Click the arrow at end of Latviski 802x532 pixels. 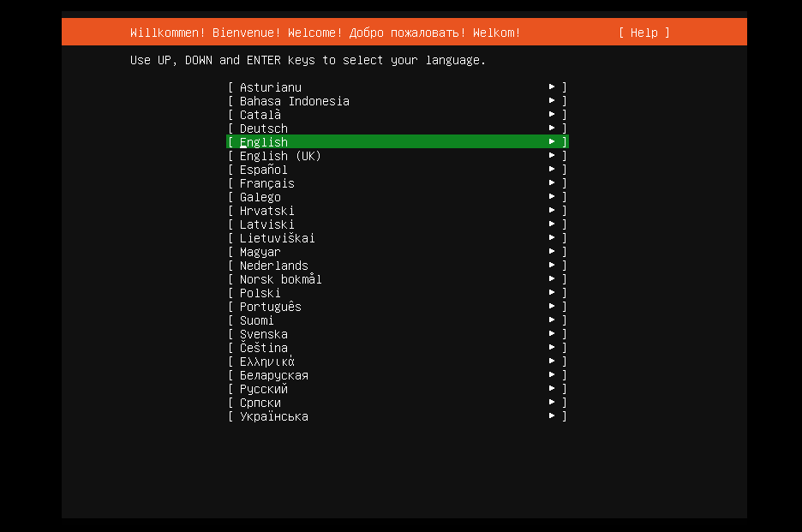553,224
